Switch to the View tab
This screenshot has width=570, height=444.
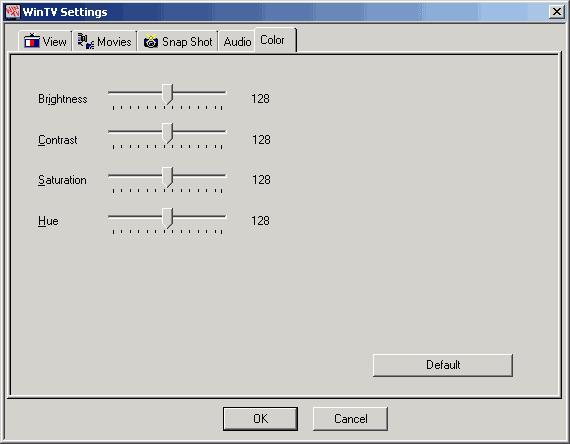(45, 41)
